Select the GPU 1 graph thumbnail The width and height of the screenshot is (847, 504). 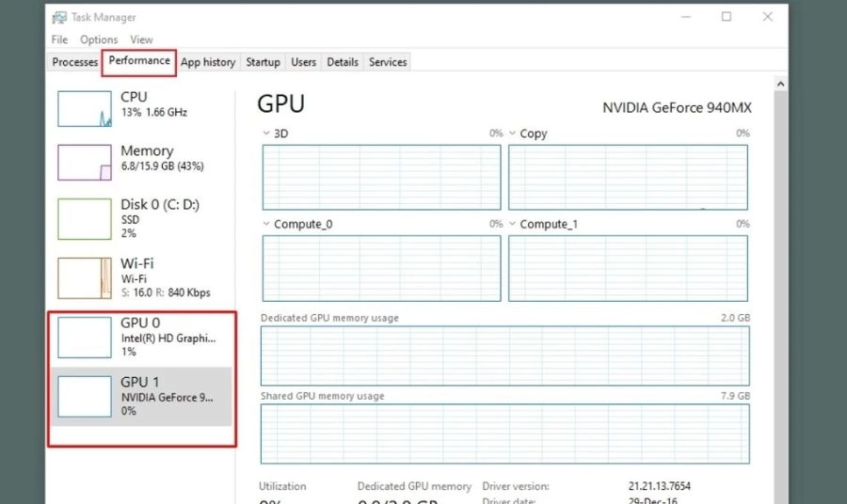[x=85, y=397]
